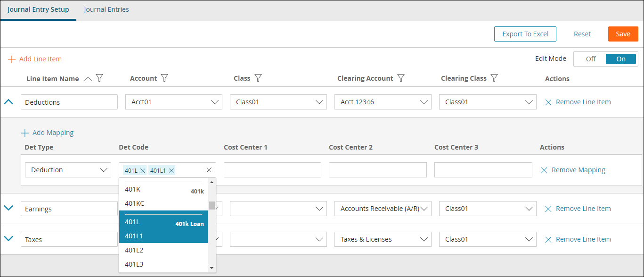Click X icon on Taxes Remove Line Item
The width and height of the screenshot is (644, 277).
click(548, 240)
